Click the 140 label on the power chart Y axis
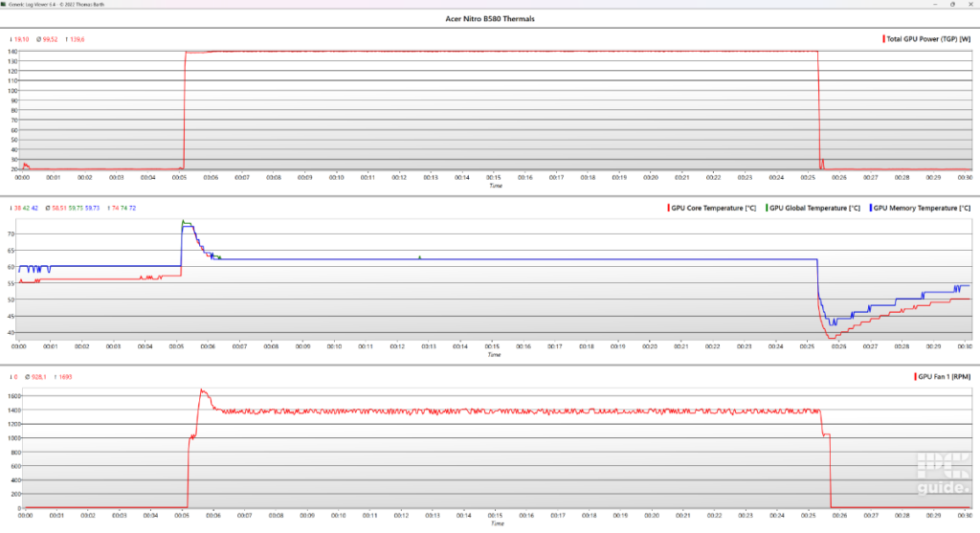 (x=12, y=52)
